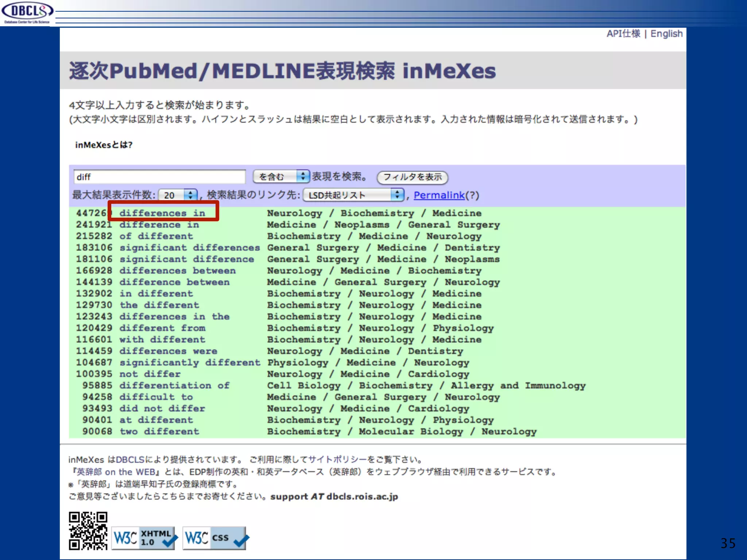Select the highlighted 'differences in' result
Viewport: 747px width, 560px height.
point(162,213)
